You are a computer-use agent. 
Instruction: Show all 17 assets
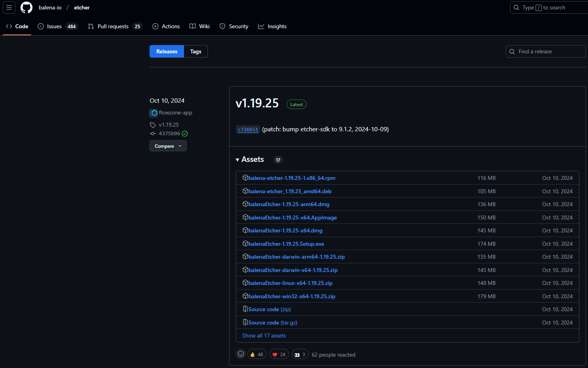pyautogui.click(x=264, y=335)
